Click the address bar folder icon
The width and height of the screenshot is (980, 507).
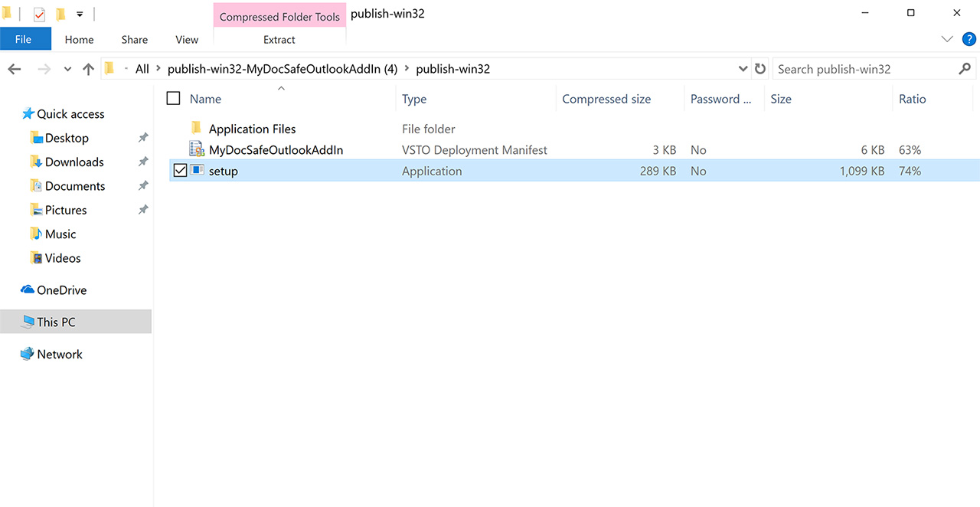pyautogui.click(x=109, y=68)
